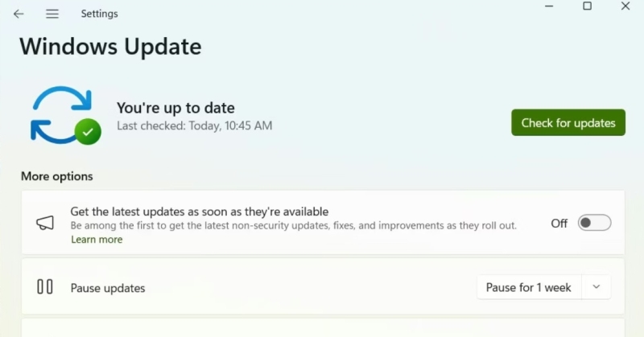Enable the get latest updates toggle

594,223
